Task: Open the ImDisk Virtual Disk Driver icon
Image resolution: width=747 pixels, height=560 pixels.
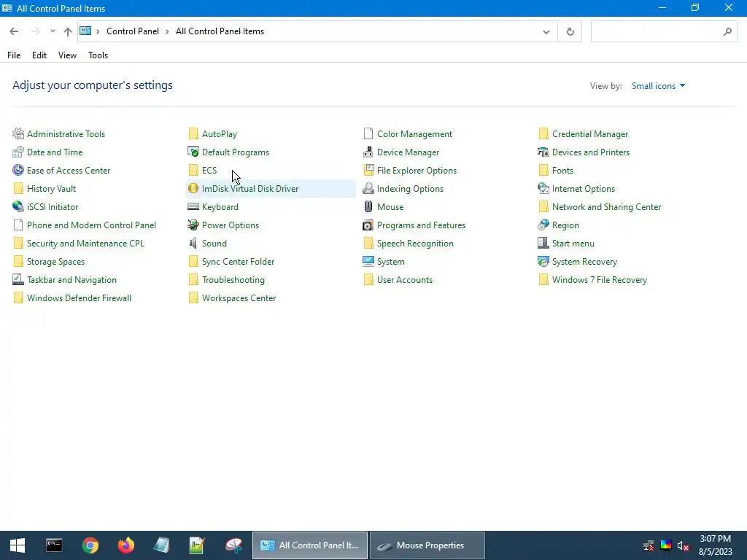Action: [x=193, y=189]
